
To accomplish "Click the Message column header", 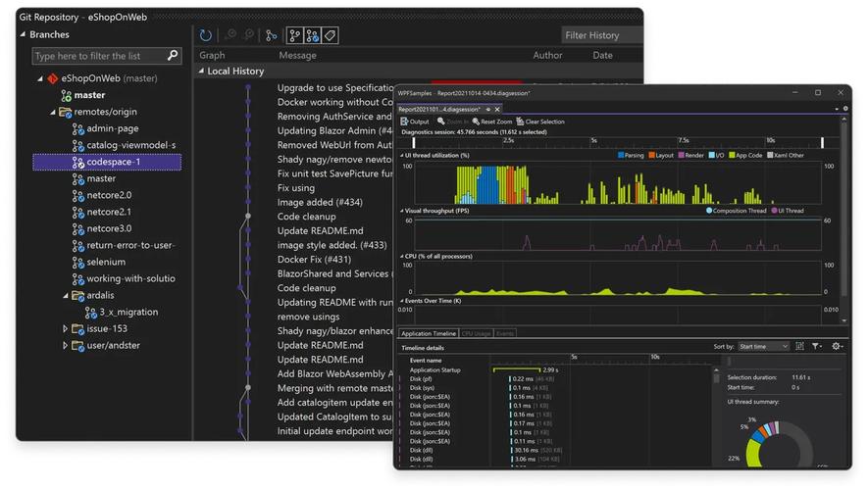I will coord(298,55).
